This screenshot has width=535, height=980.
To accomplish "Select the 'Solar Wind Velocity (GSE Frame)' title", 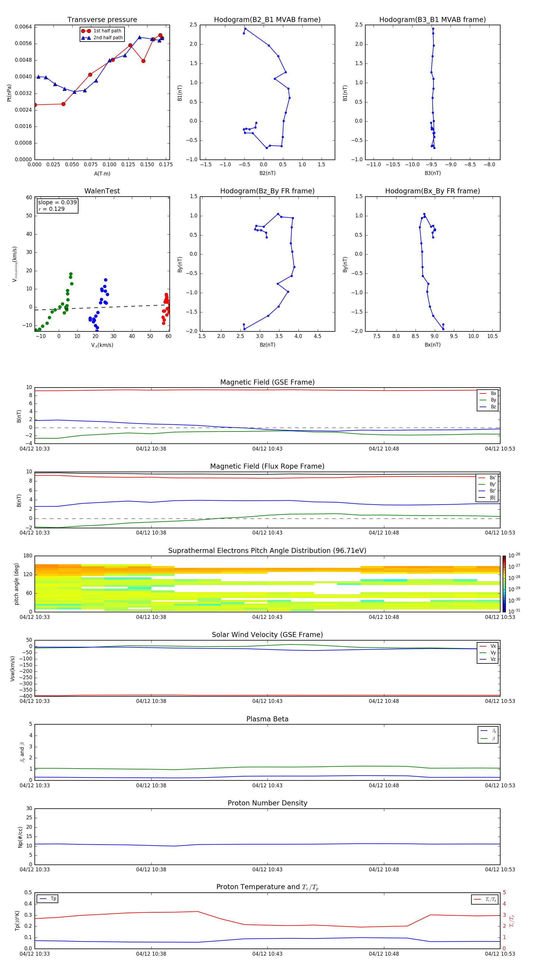I will pos(267,635).
